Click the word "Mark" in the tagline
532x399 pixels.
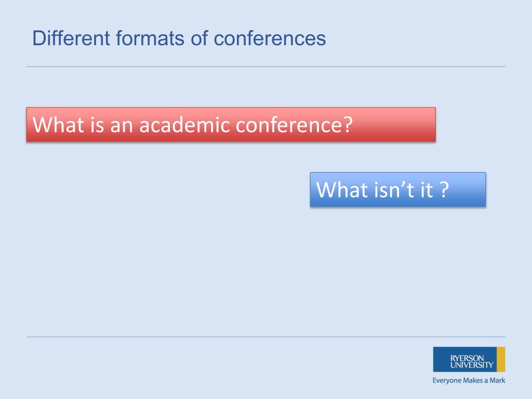(x=497, y=380)
